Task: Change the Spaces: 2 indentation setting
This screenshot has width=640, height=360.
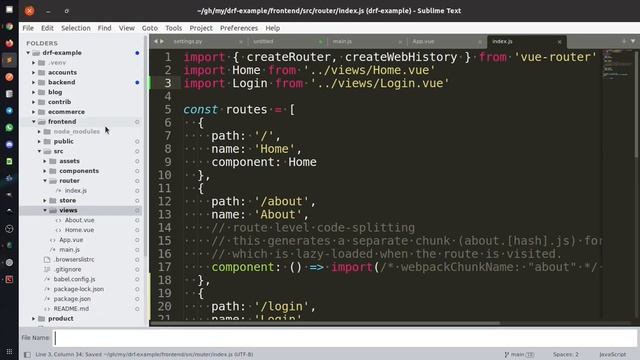Action: (566, 355)
